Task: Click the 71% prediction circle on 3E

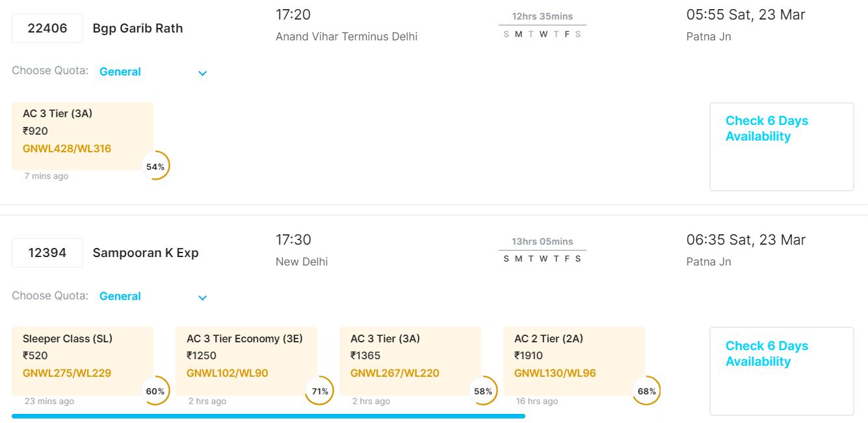Action: pos(319,391)
